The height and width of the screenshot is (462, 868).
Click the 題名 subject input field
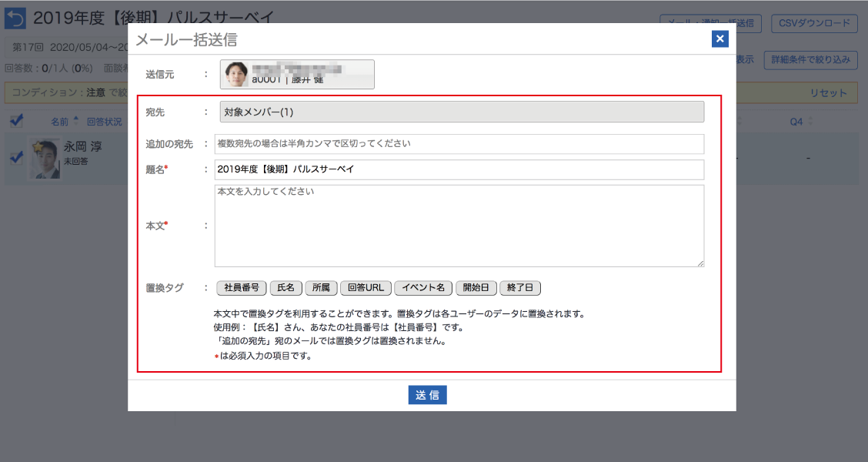459,169
